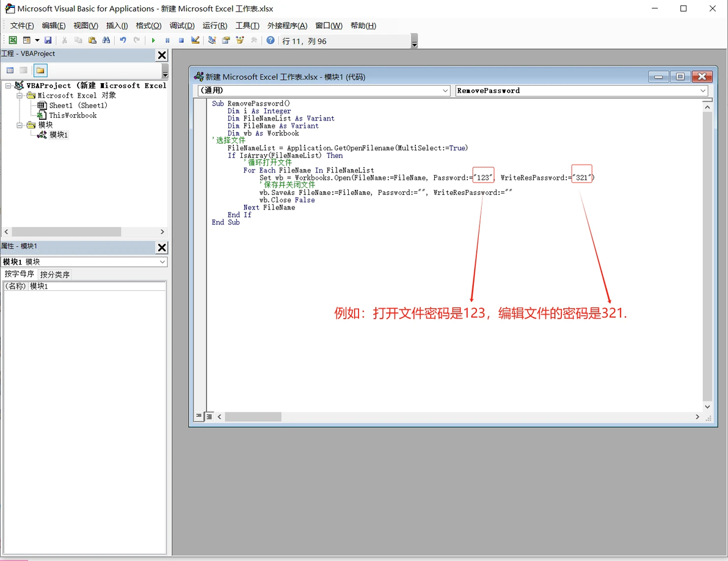Toggle Folders view in project panel
Viewport: 728px width, 561px height.
pyautogui.click(x=40, y=71)
